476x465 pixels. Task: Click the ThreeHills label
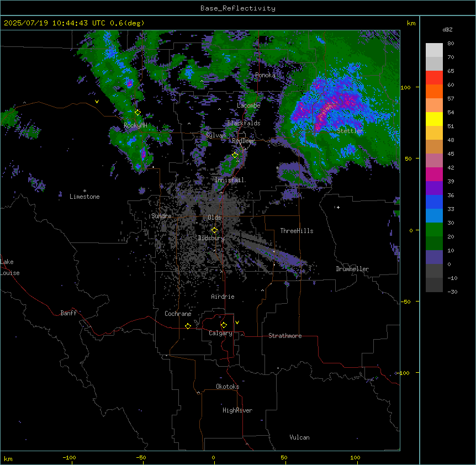pos(297,231)
